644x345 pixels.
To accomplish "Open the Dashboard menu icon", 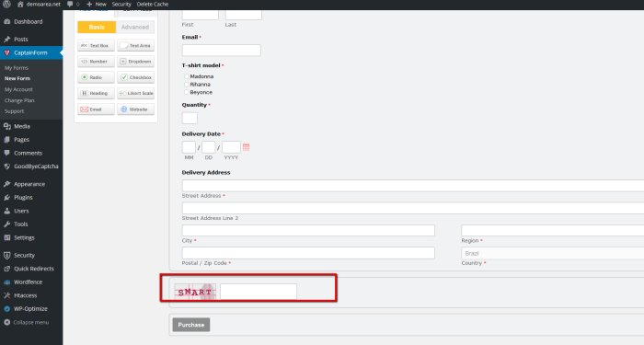I will [7, 21].
